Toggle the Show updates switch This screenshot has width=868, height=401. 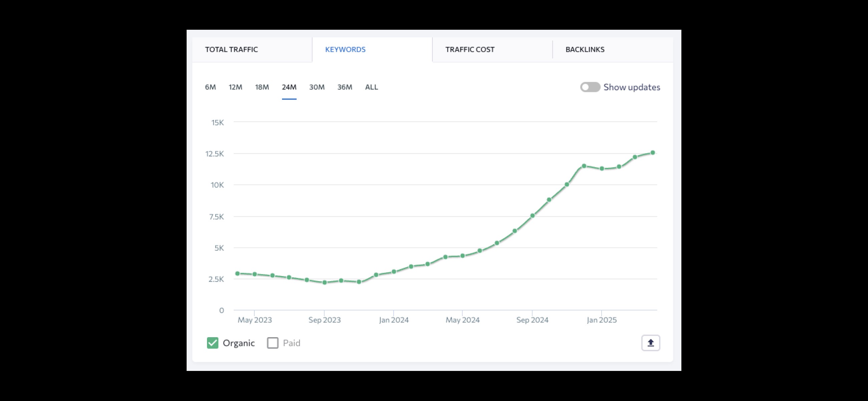(x=590, y=87)
